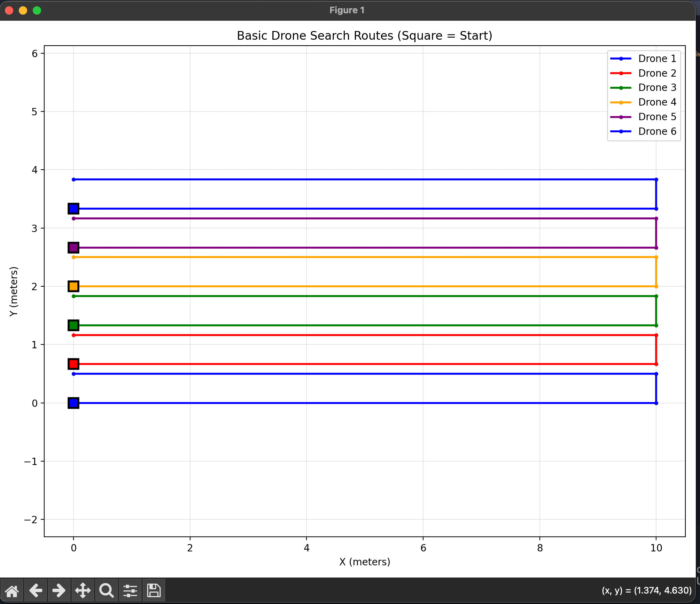This screenshot has width=700, height=604.
Task: Click the Save figure disk icon
Action: pyautogui.click(x=154, y=590)
